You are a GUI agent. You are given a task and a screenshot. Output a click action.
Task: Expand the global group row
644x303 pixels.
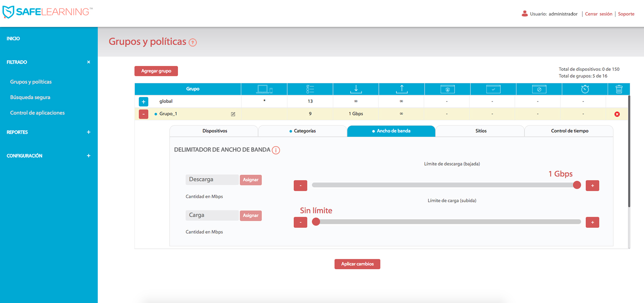point(144,102)
